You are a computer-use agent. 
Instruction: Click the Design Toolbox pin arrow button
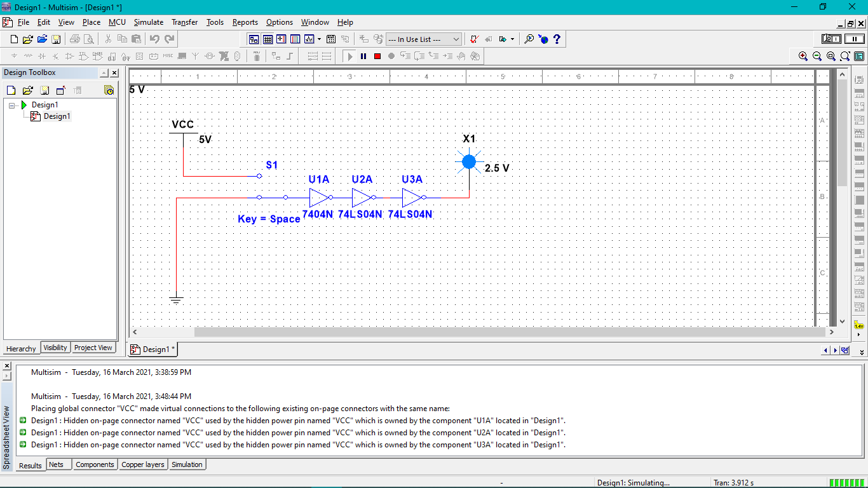point(104,73)
